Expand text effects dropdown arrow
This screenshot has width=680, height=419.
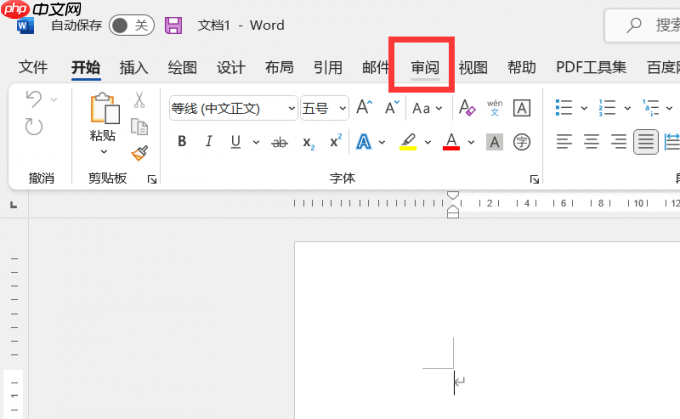(x=382, y=142)
